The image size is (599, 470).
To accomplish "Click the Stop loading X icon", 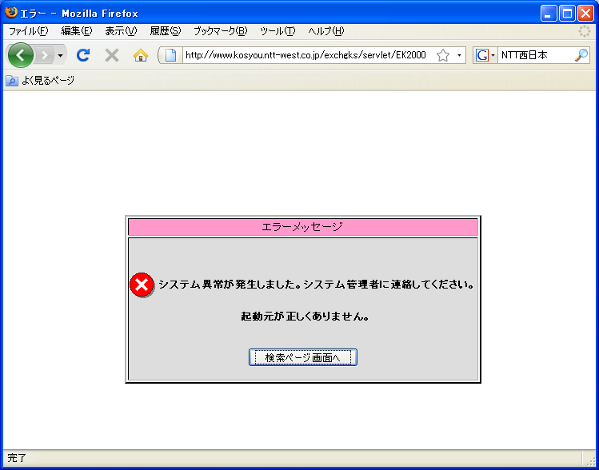I will 112,55.
